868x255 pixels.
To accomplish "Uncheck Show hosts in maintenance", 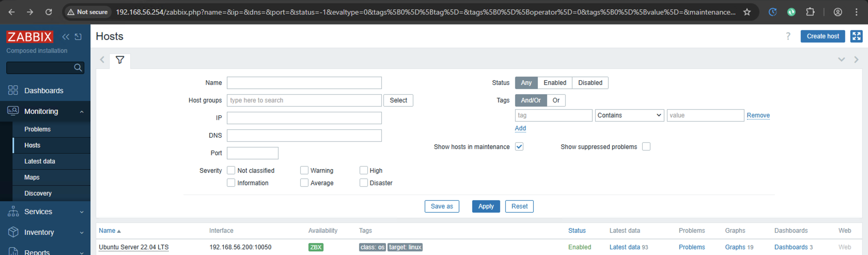I will tap(519, 146).
